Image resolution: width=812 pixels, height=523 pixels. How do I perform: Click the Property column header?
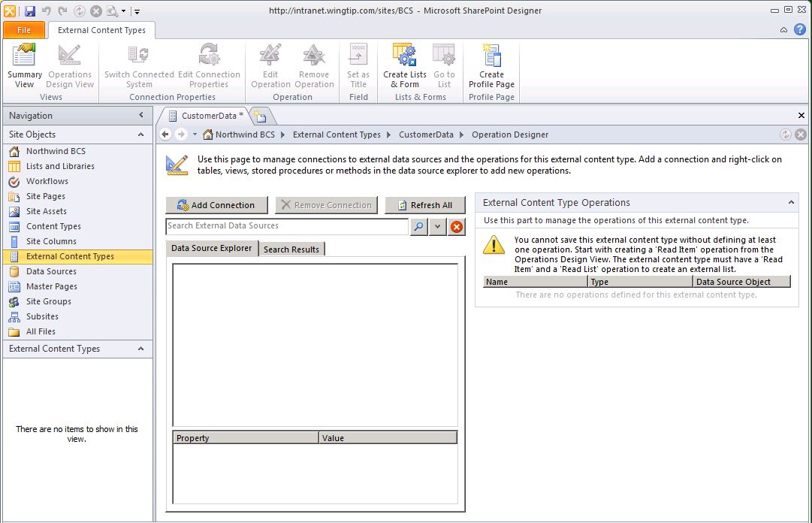click(x=246, y=438)
